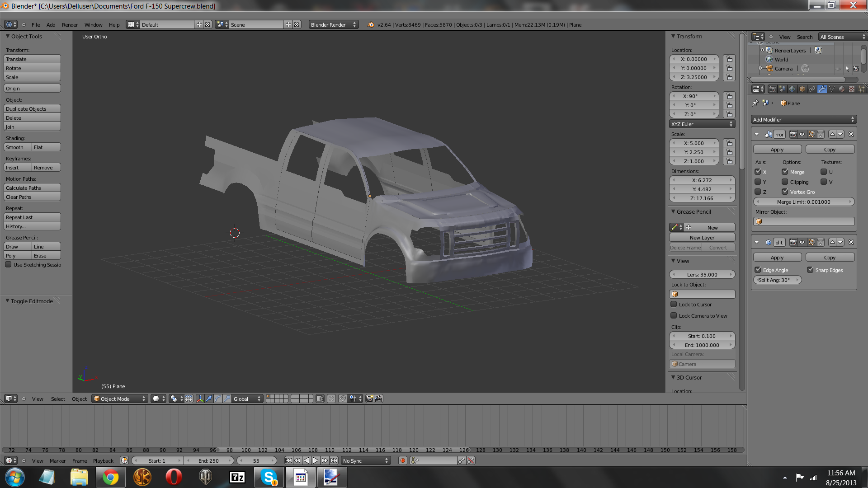Select the scale manipulator mode
The height and width of the screenshot is (488, 868).
click(x=227, y=399)
